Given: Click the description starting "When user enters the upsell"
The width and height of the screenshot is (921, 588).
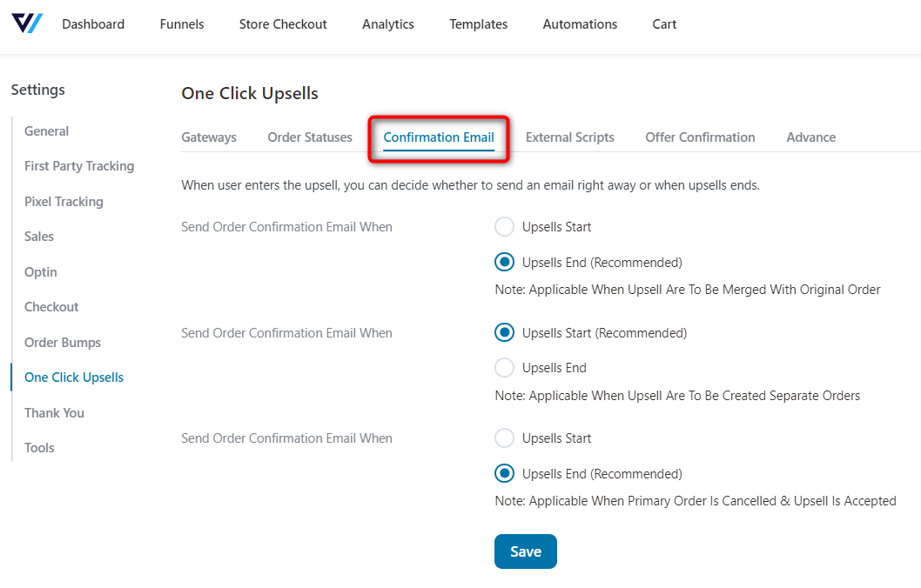Looking at the screenshot, I should pos(470,185).
